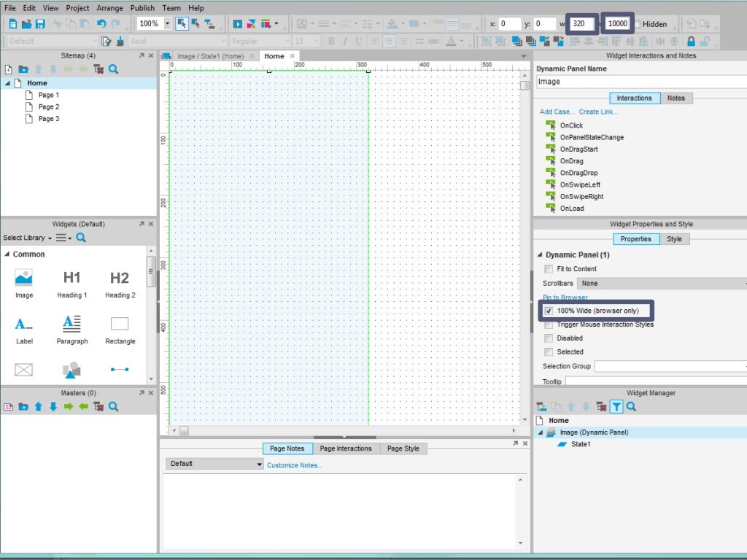The width and height of the screenshot is (747, 560).
Task: Click the Bring to Front icon
Action: pos(517,42)
